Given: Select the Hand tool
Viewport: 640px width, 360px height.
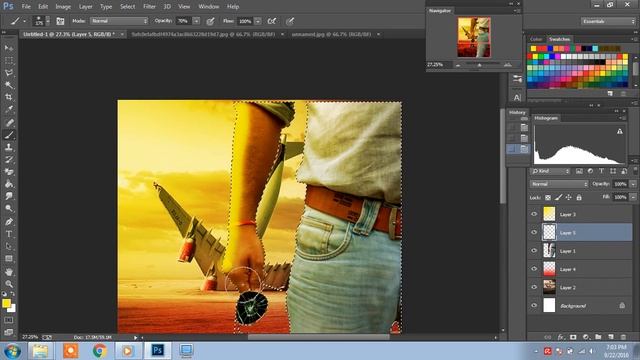Looking at the screenshot, I should pos(9,271).
